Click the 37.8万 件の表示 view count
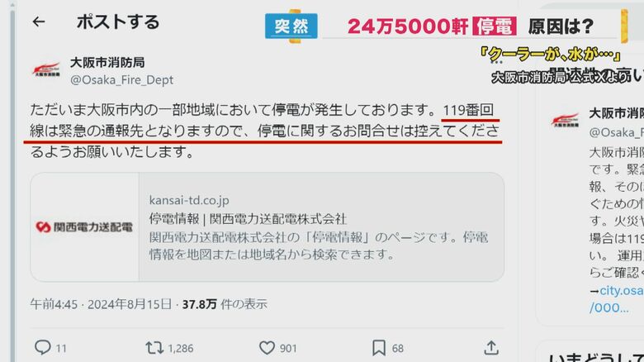644x362 pixels. pos(225,304)
